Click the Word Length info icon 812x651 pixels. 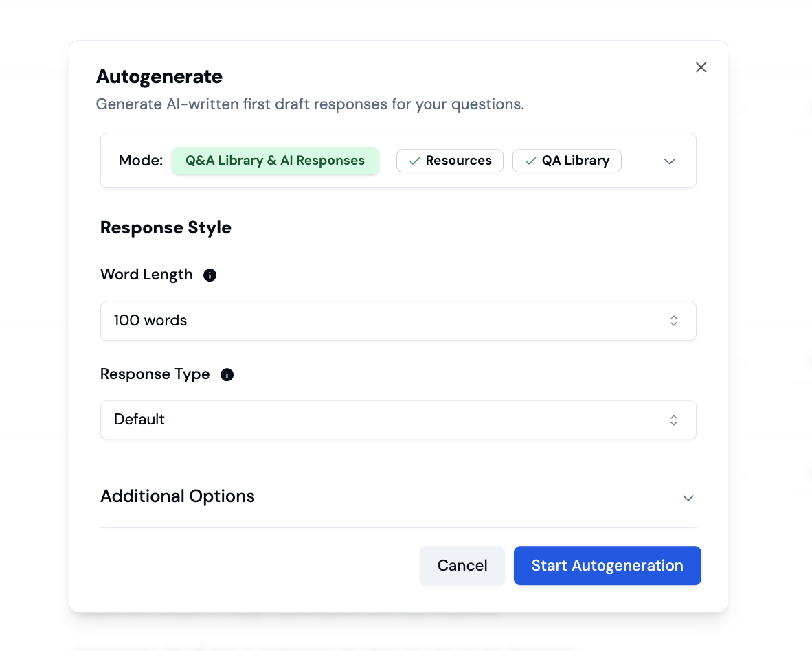(x=210, y=275)
